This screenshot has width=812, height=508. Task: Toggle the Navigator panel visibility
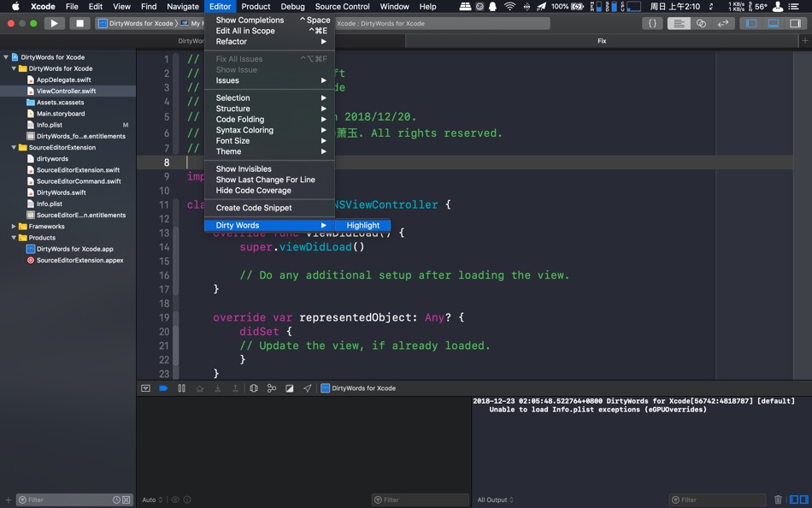point(751,23)
